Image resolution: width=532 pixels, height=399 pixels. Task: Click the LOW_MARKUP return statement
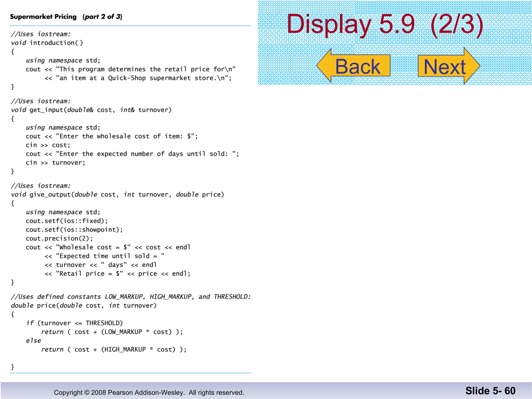[112, 332]
